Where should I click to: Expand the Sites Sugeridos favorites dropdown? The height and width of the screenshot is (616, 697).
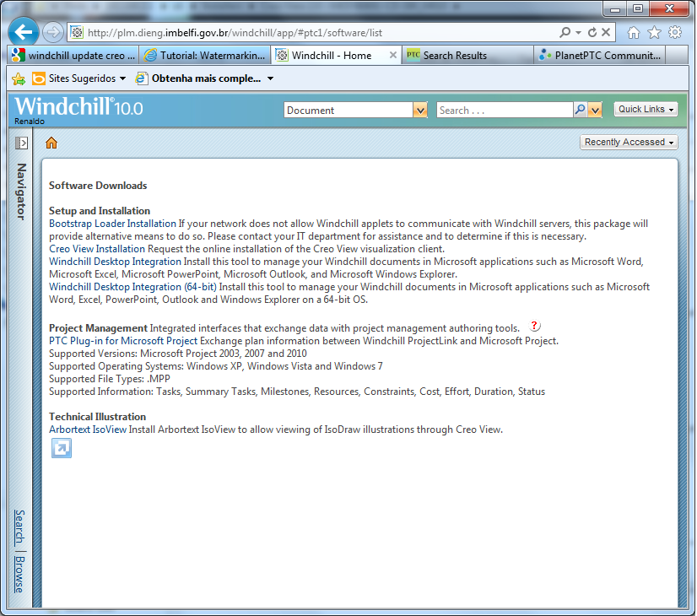(122, 78)
